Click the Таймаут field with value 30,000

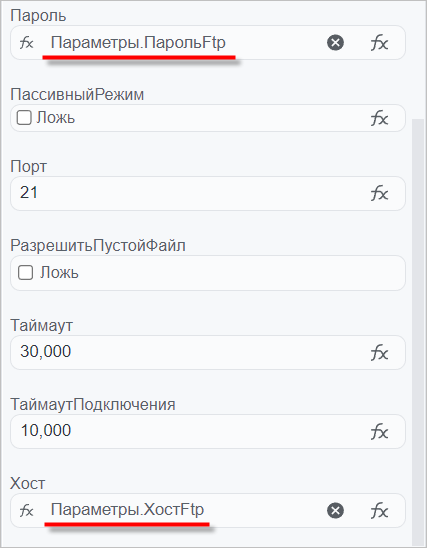coord(189,352)
